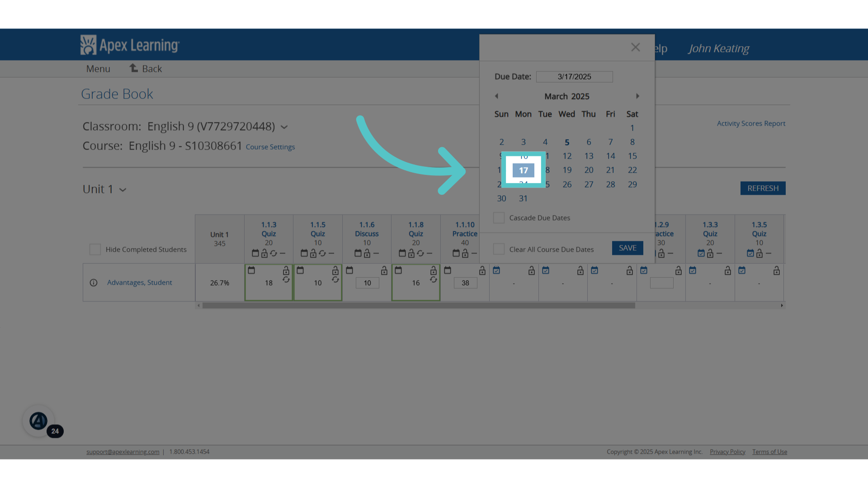Select March 17 in the calendar

coord(524,170)
